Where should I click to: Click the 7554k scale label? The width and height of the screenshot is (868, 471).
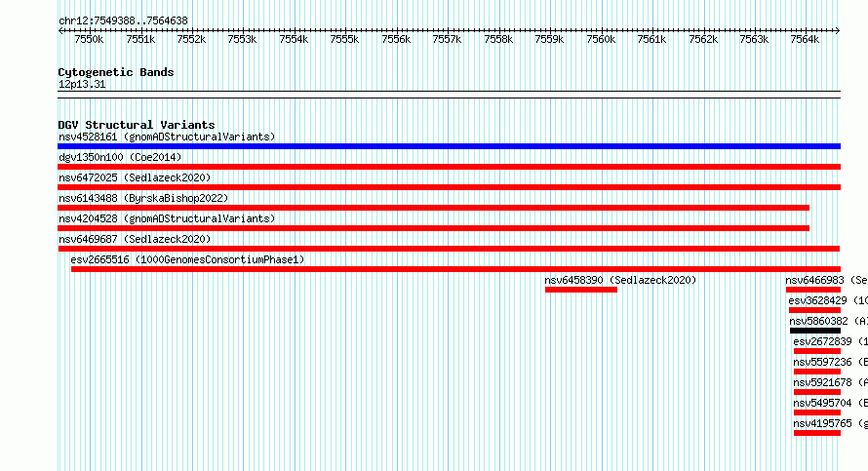[294, 40]
